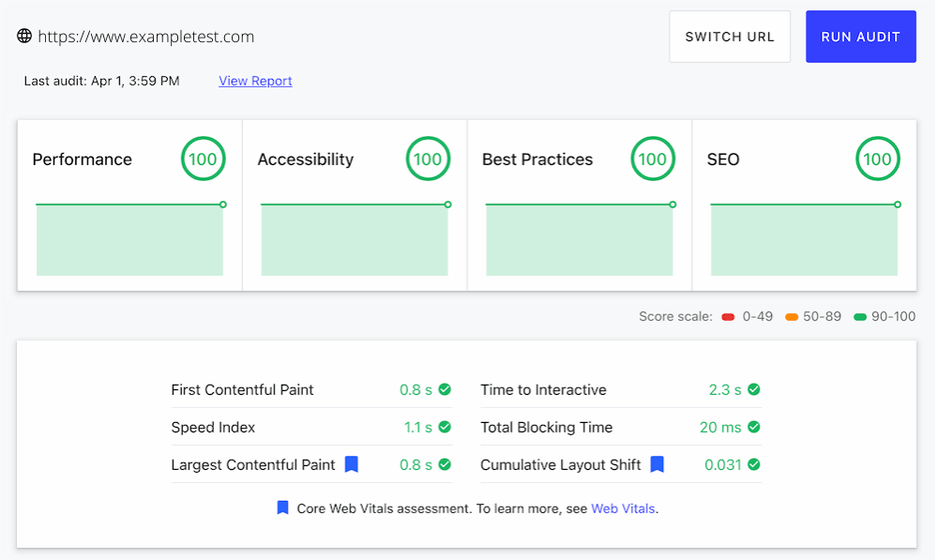Open the View Report link
This screenshot has height=560, width=938.
pos(255,81)
